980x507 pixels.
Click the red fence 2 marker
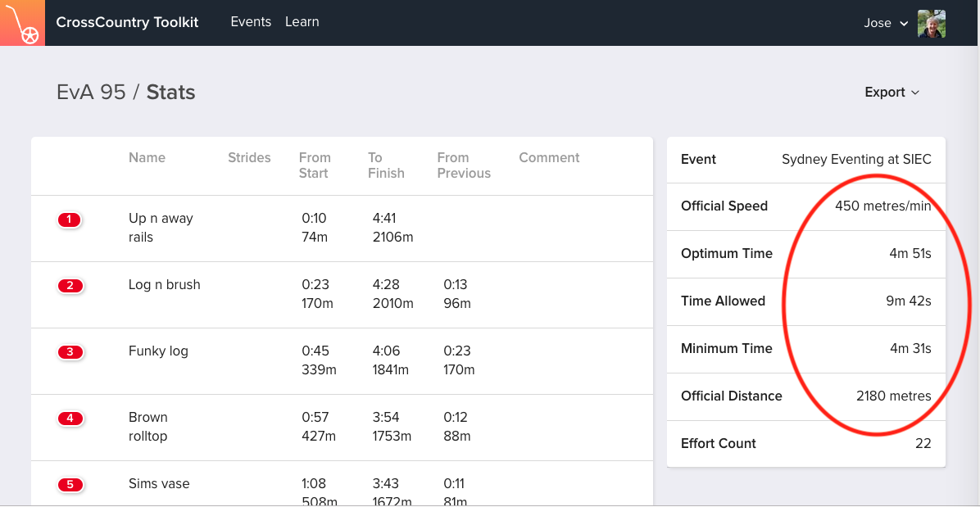click(x=70, y=286)
